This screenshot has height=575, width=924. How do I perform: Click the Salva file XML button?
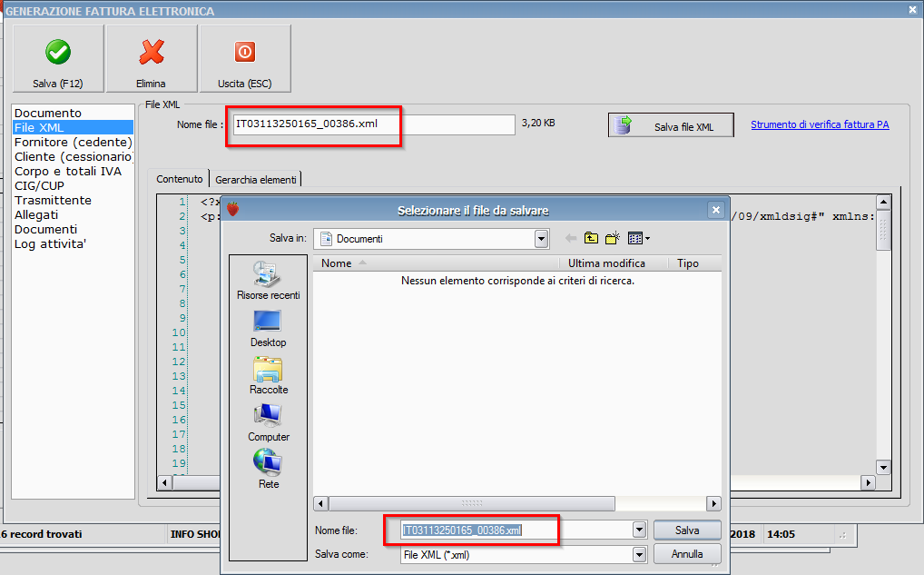[x=671, y=125]
